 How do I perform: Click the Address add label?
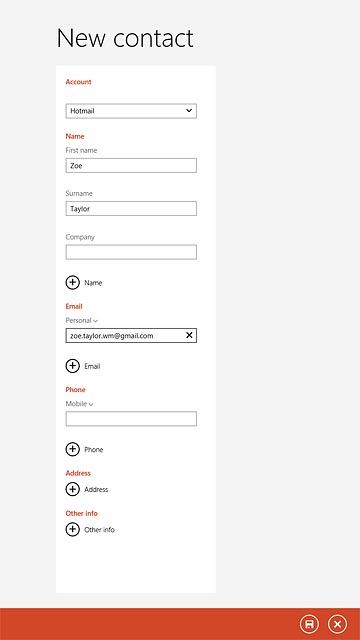(x=96, y=489)
